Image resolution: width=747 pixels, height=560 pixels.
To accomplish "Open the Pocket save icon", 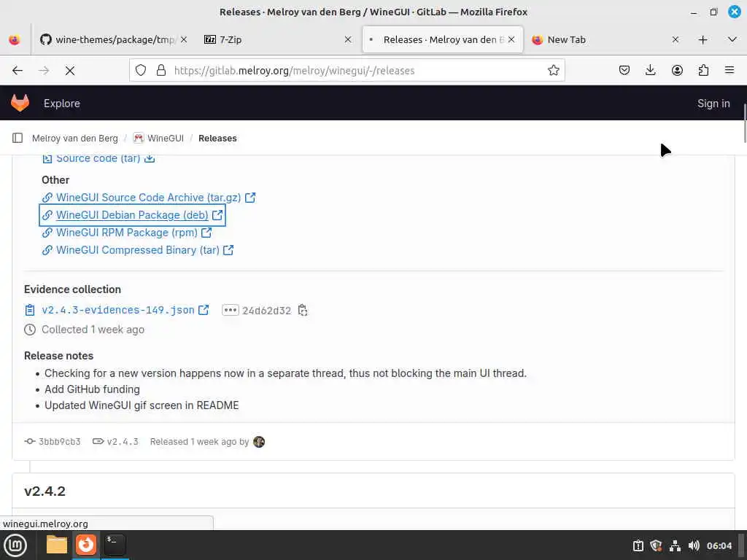I will [624, 71].
